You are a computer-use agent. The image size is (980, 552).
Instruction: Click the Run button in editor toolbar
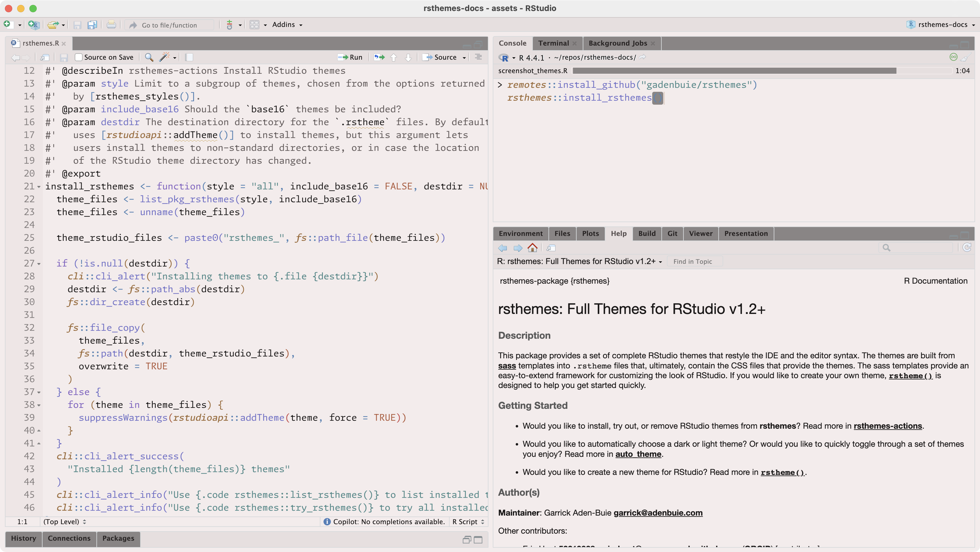coord(350,58)
